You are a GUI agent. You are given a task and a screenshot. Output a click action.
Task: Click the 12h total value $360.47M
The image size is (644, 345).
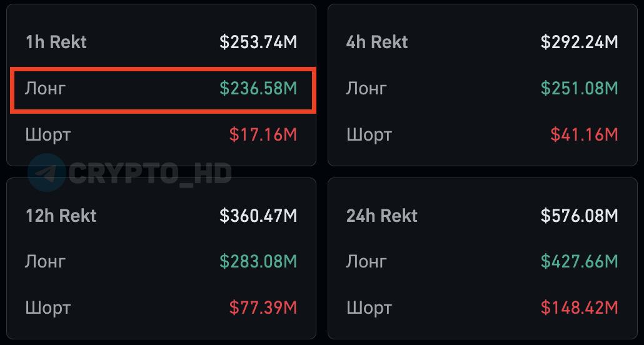258,216
